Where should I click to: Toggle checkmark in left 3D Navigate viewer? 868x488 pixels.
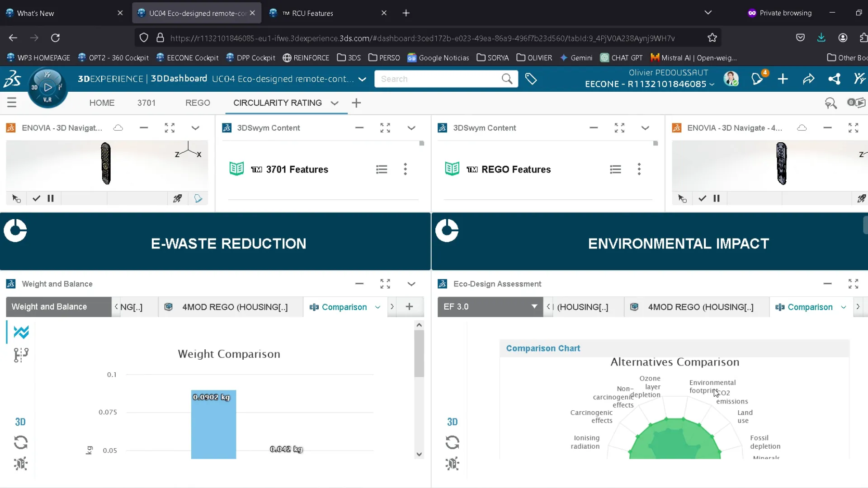(x=37, y=198)
